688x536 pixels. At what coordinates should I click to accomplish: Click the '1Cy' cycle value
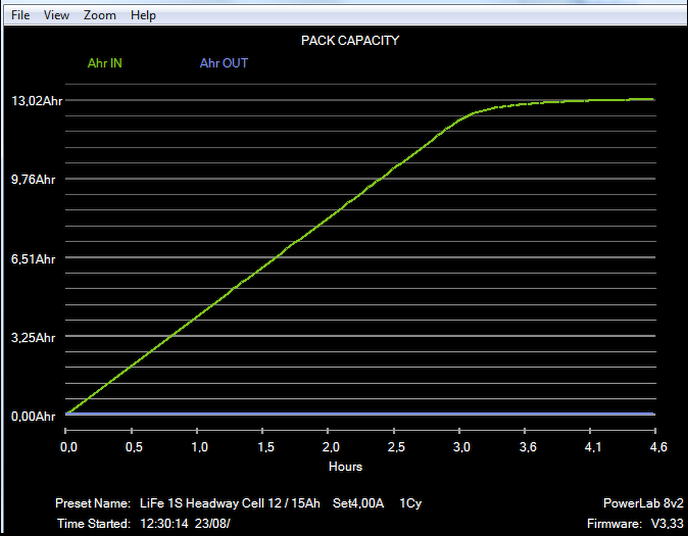tap(410, 503)
